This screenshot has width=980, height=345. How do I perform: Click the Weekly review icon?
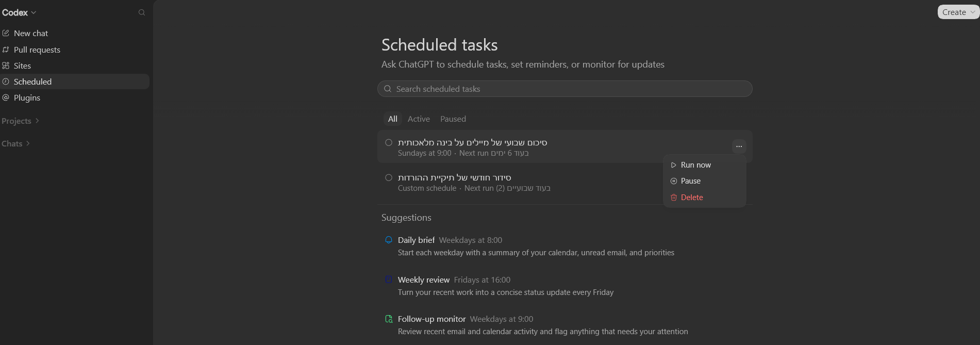point(389,280)
